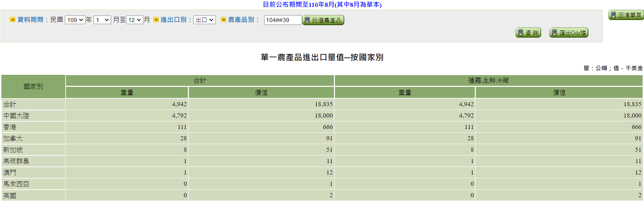Click the arrow icon beside 農產品別
Viewport: 644px width, 202px height.
[x=223, y=20]
